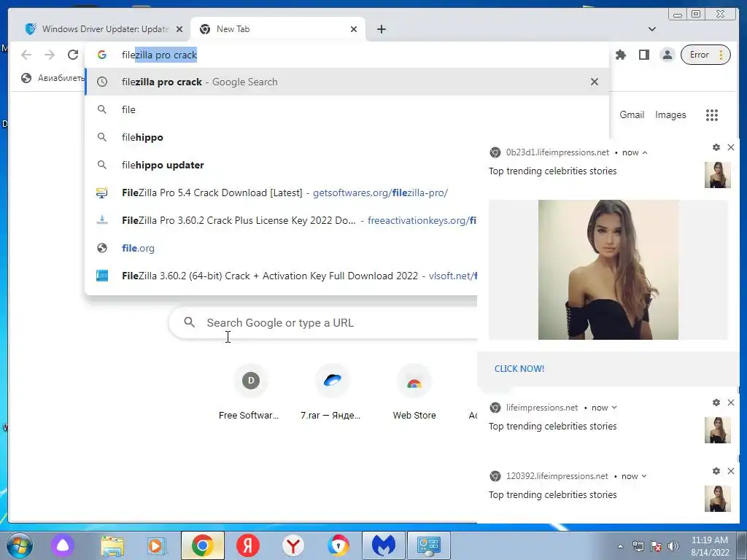Open the control panel taskbar icon
Viewport: 747px width, 560px height.
pos(429,545)
